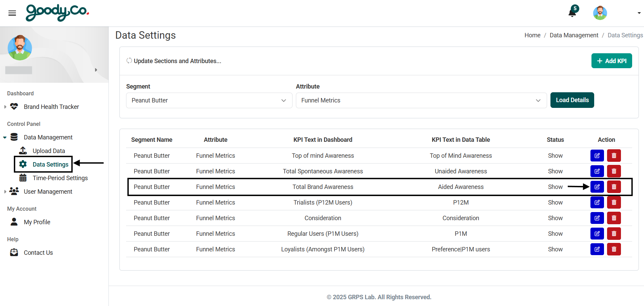Click the Load Details button

[x=572, y=100]
